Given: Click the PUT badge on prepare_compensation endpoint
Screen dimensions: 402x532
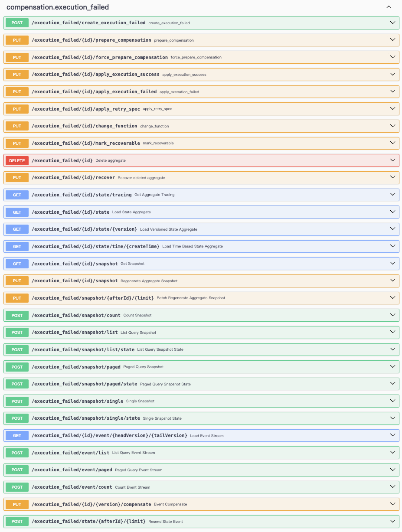Looking at the screenshot, I should (16, 40).
